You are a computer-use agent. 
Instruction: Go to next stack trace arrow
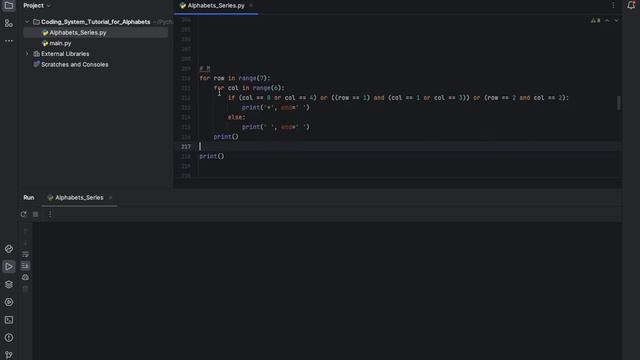pyautogui.click(x=25, y=243)
